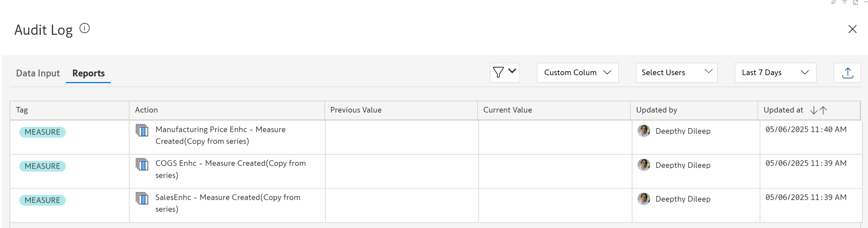
Task: Sort ascending using Updated at up arrow
Action: point(823,110)
